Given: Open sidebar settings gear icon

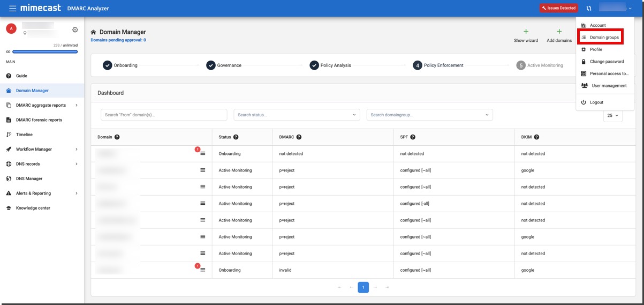Looking at the screenshot, I should (75, 30).
